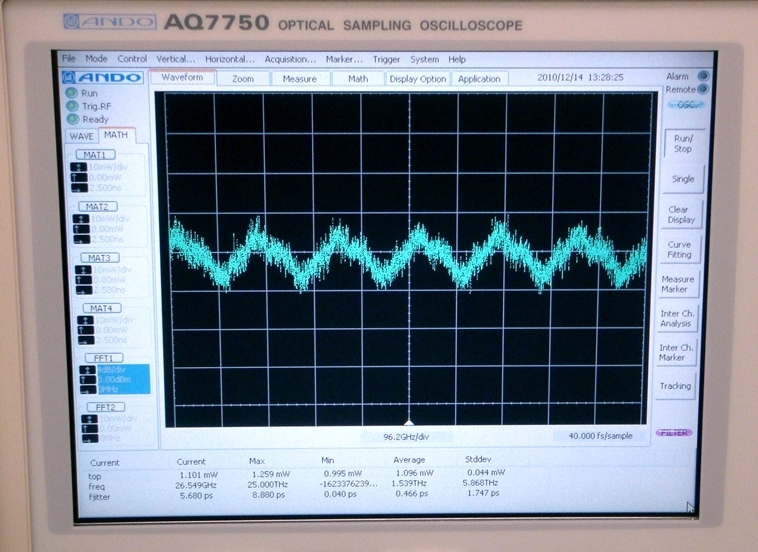Toggle the MAT2 math trace button

point(98,206)
